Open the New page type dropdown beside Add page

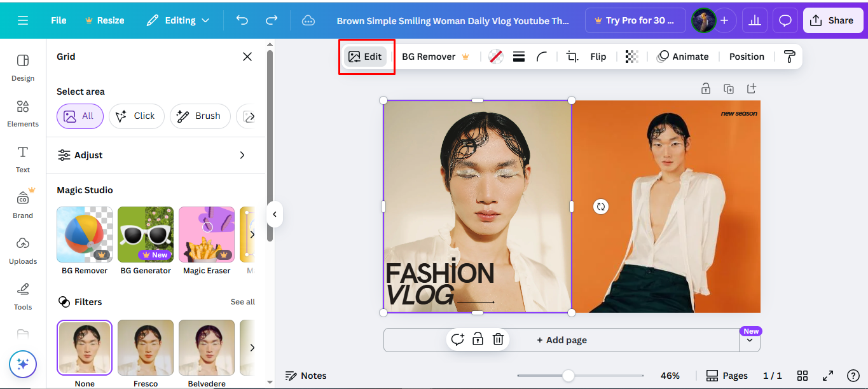(750, 340)
